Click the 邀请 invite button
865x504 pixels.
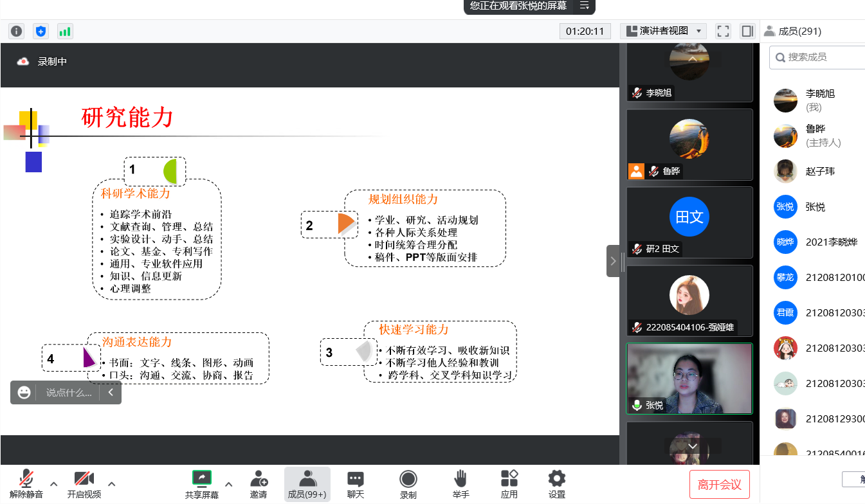[259, 484]
